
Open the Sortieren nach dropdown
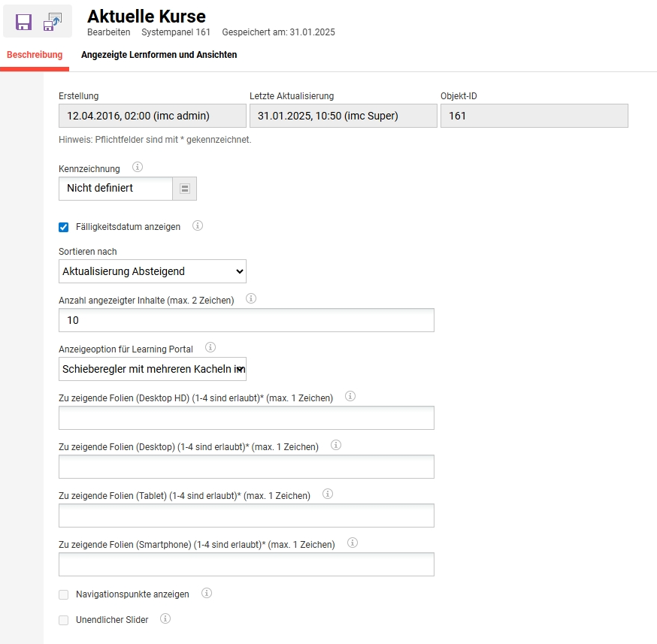[x=153, y=271]
